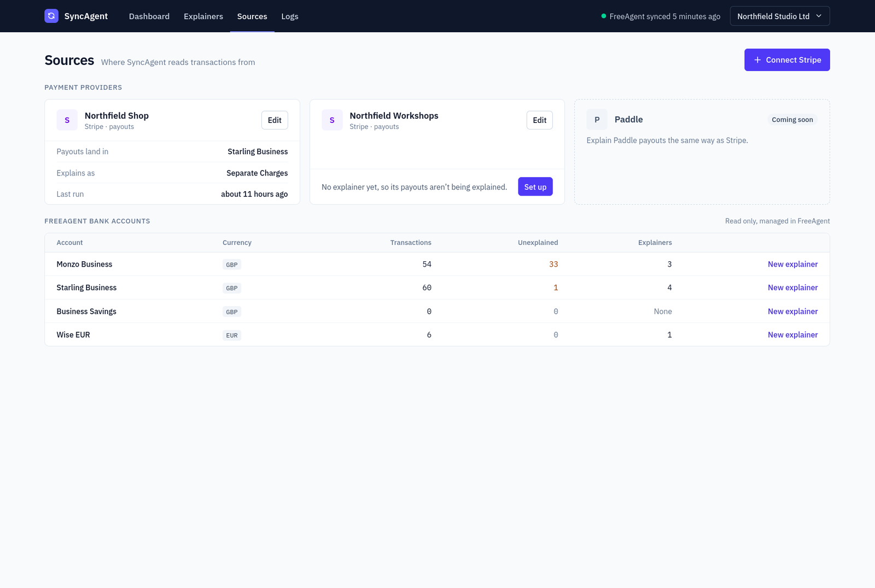Create new explainer for Starling Business
This screenshot has height=588, width=875.
tap(793, 287)
